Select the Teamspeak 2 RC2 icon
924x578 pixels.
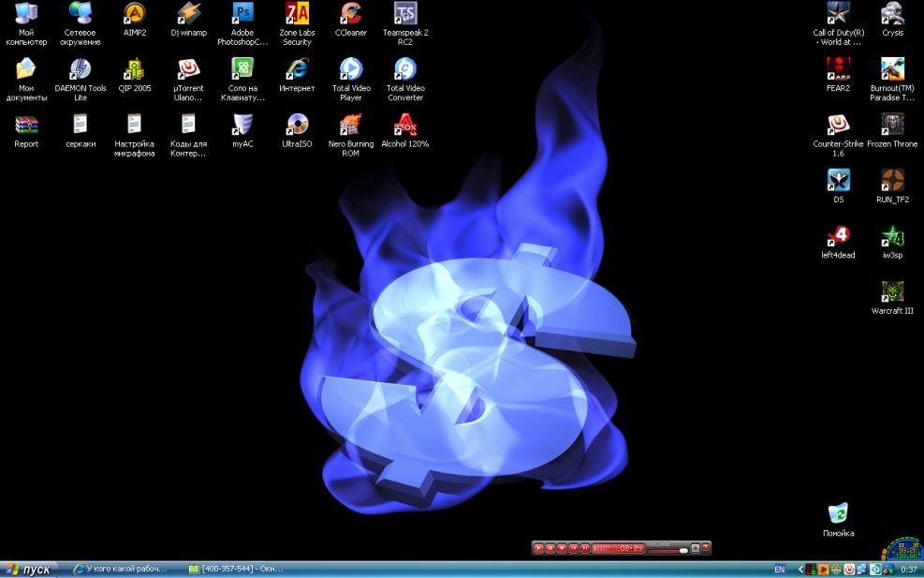tap(405, 14)
